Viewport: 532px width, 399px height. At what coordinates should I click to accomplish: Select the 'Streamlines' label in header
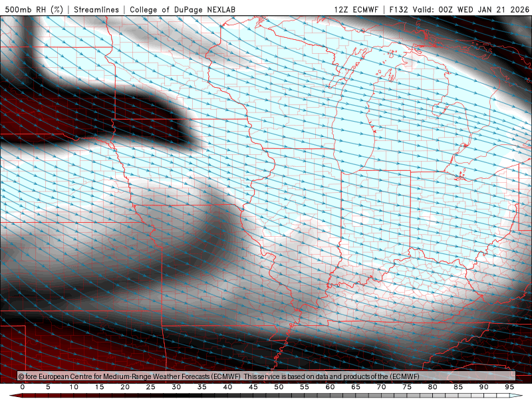click(x=96, y=9)
